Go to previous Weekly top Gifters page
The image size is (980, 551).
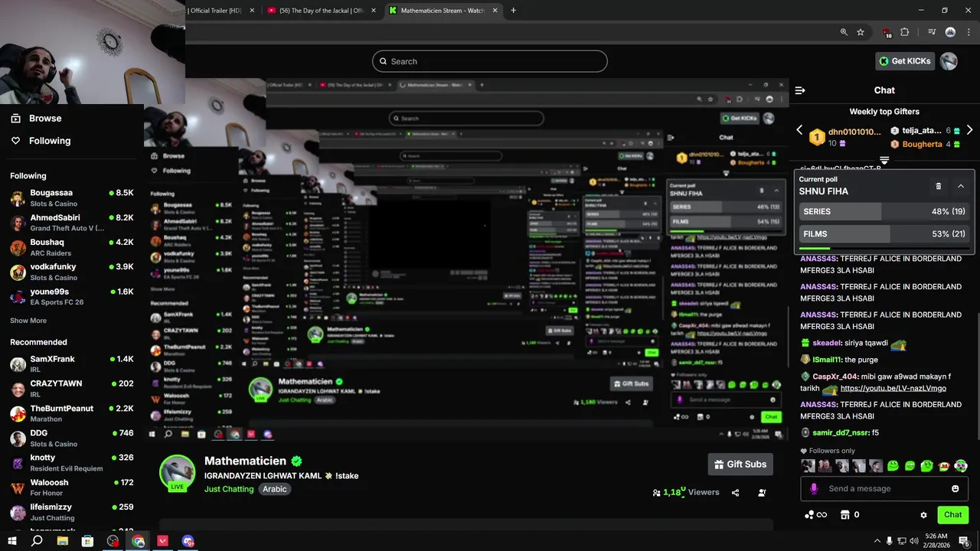pos(799,130)
